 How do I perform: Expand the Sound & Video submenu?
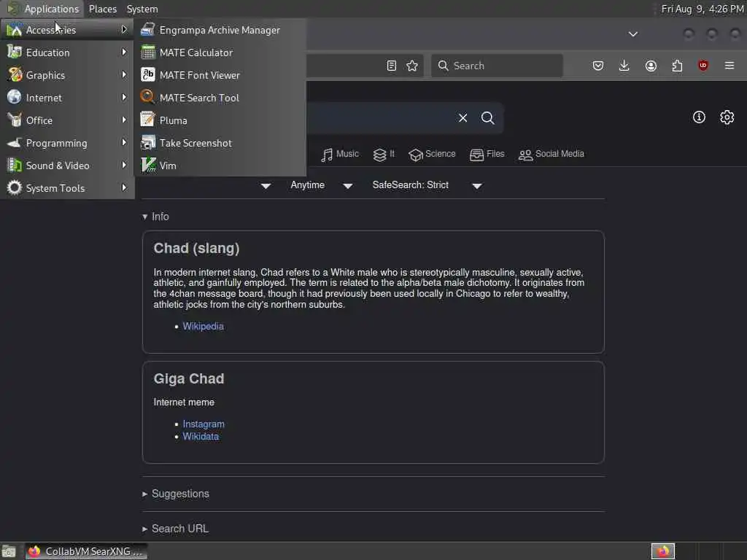(67, 166)
